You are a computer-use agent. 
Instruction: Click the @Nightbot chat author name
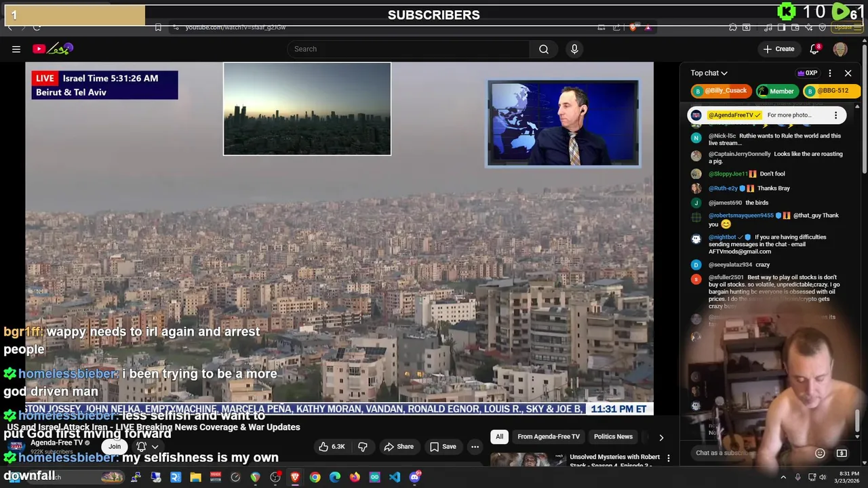click(x=722, y=237)
